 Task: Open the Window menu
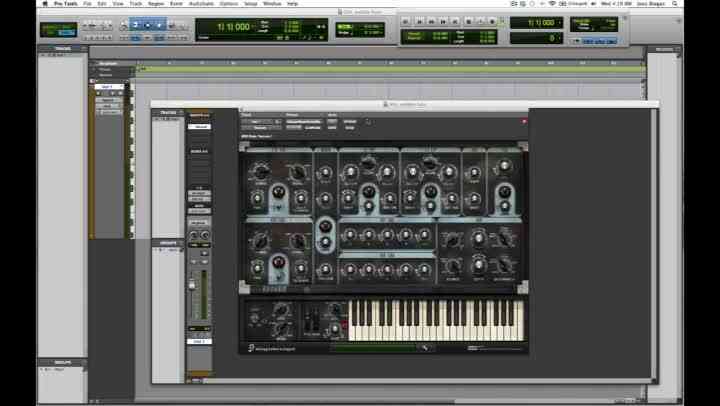[x=272, y=3]
